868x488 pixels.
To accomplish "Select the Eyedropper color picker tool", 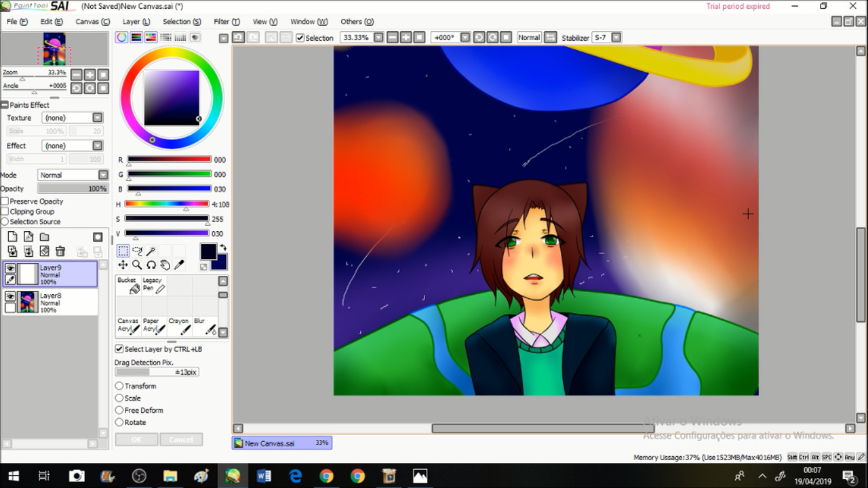I will pyautogui.click(x=180, y=265).
